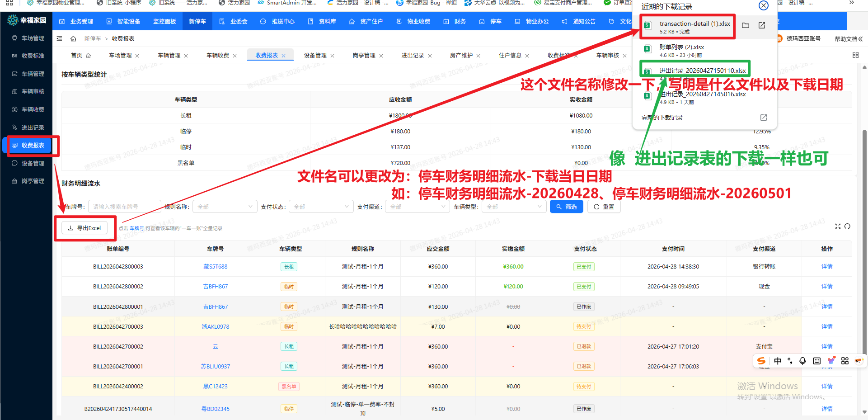Expand 支付渠道 dropdown
868x420 pixels.
[418, 207]
